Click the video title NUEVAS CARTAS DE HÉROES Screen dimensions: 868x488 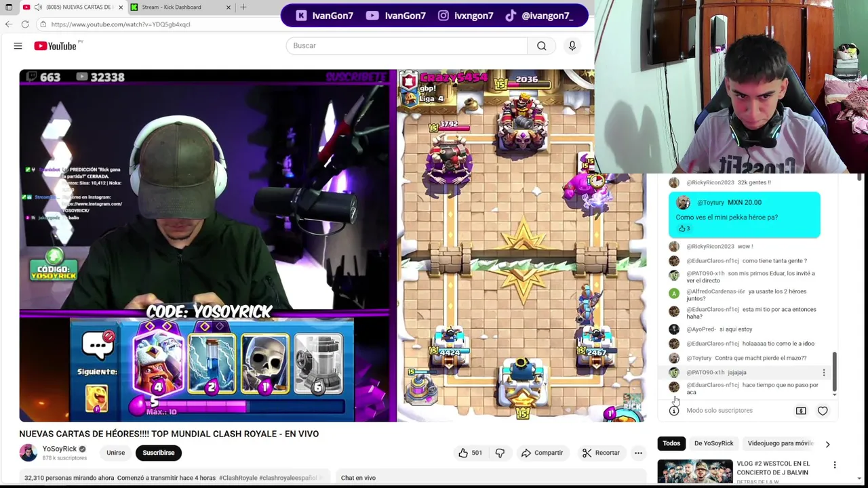click(x=169, y=434)
